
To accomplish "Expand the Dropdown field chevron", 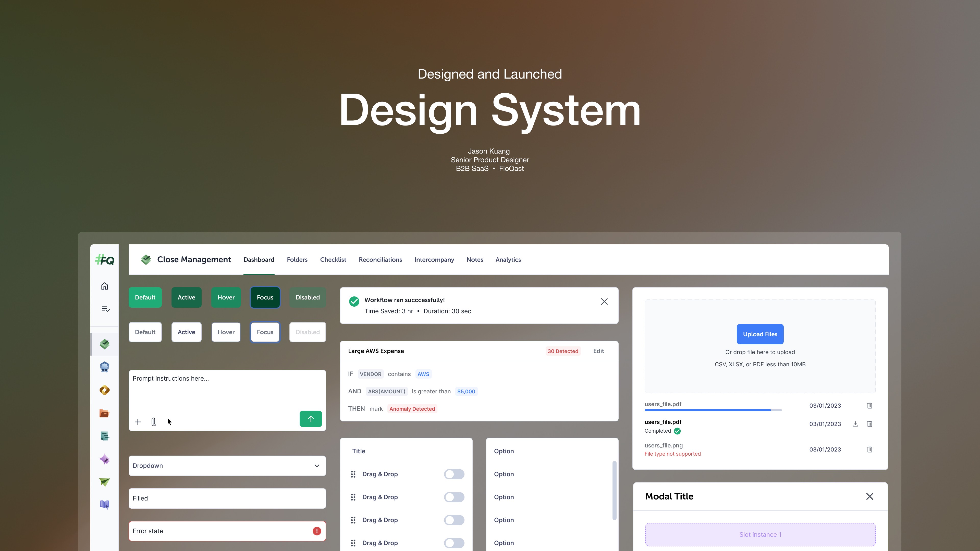I will click(316, 466).
